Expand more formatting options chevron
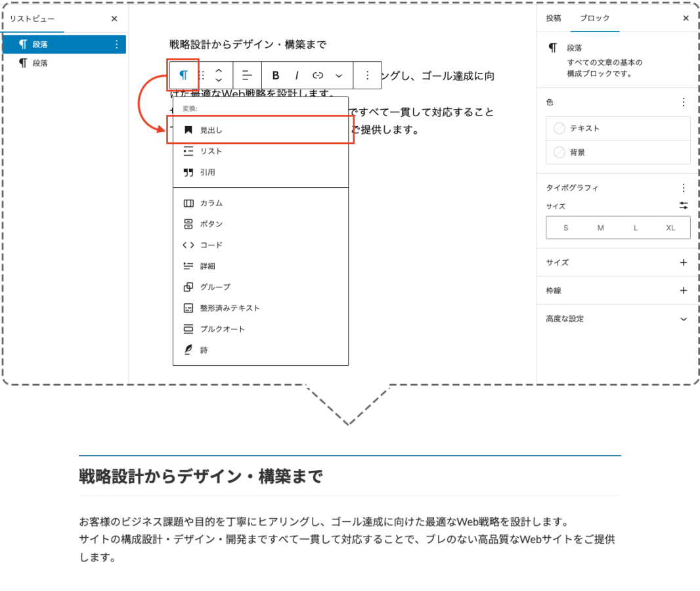Image resolution: width=700 pixels, height=591 pixels. 339,75
